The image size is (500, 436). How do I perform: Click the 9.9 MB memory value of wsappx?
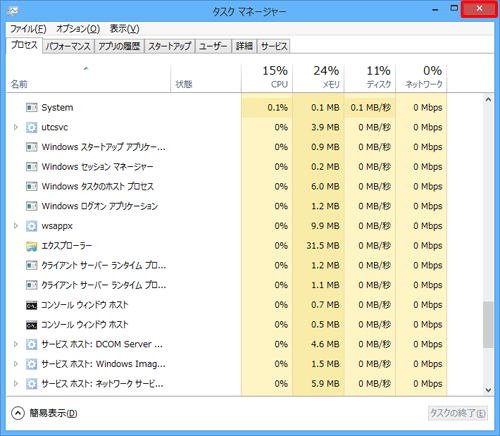pos(325,226)
